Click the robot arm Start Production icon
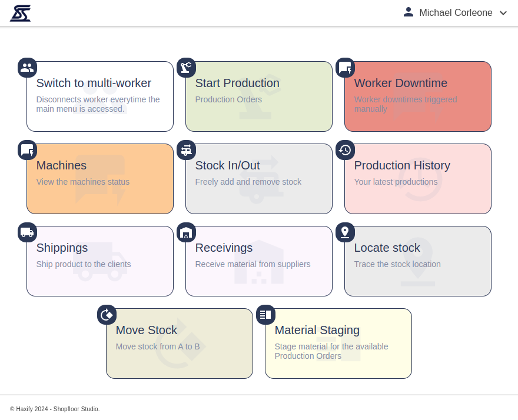 (186, 68)
